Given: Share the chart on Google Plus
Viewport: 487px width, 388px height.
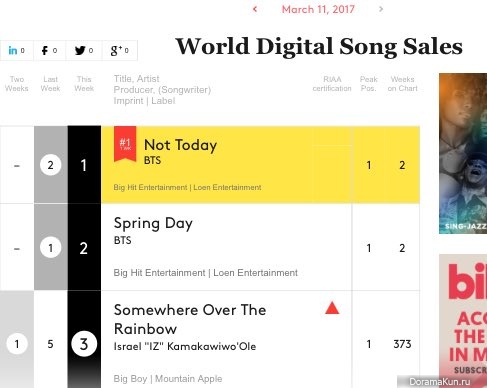Looking at the screenshot, I should 119,51.
